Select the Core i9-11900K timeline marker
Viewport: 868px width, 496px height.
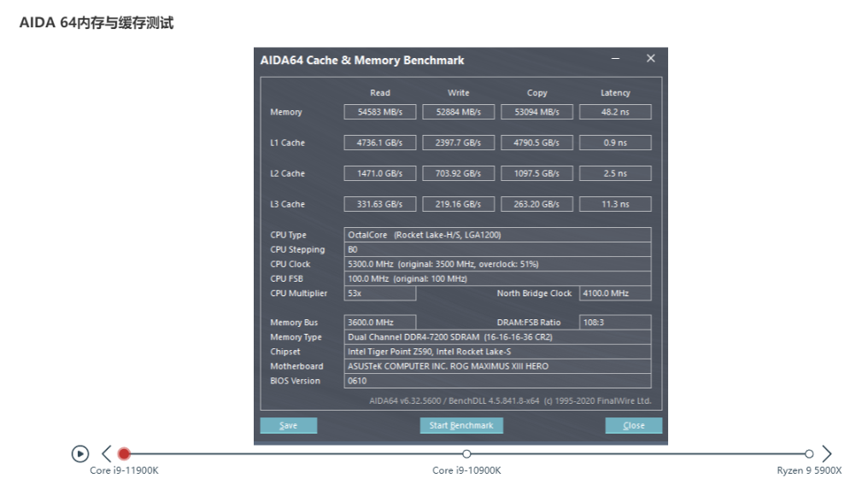[124, 454]
